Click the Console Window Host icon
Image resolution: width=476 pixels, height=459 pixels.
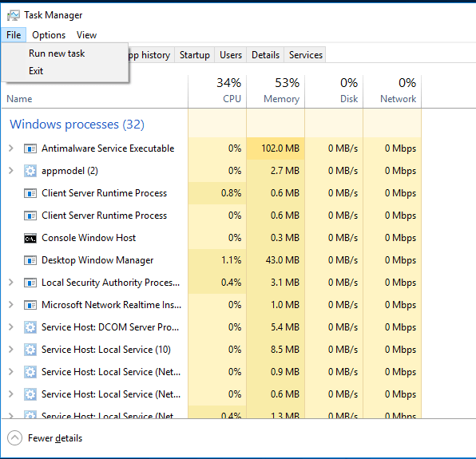point(30,238)
